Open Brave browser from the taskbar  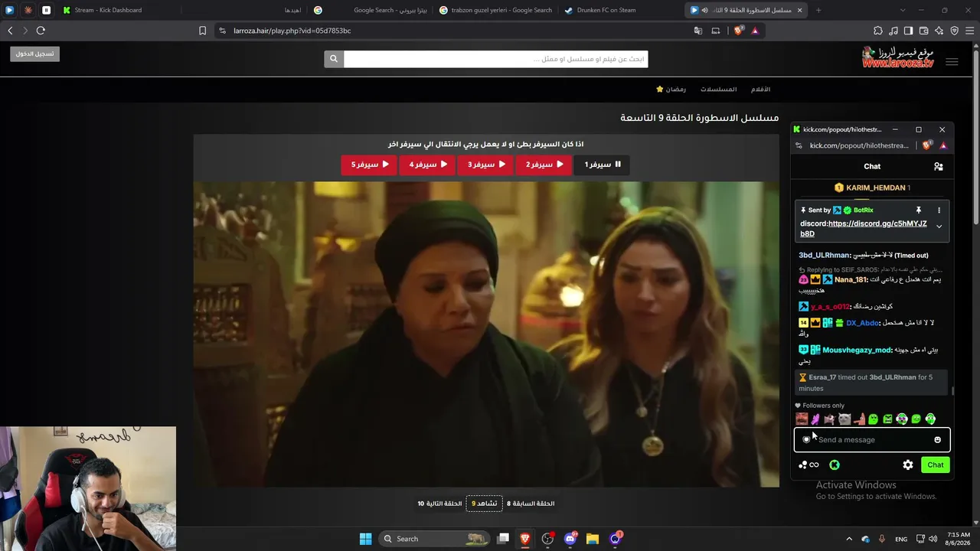click(x=524, y=539)
